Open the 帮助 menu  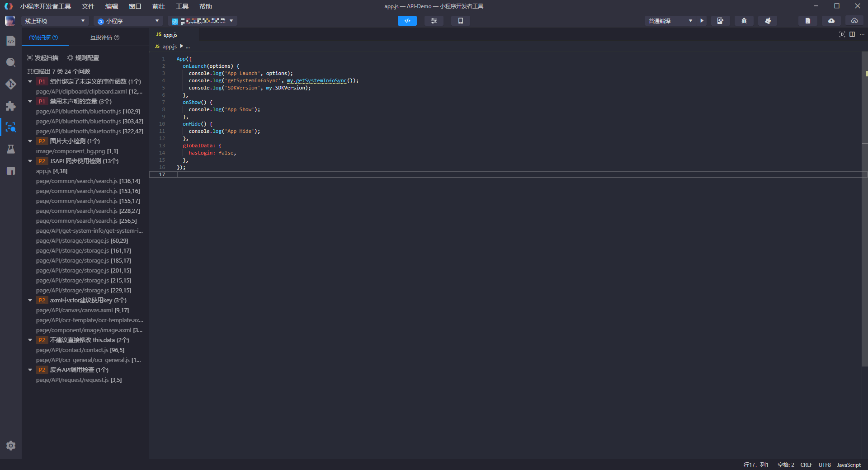pyautogui.click(x=206, y=6)
